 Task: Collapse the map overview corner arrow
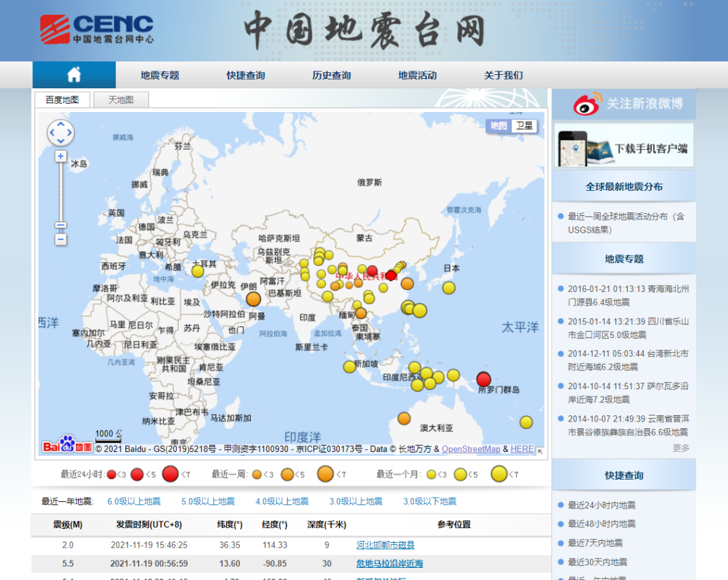(540, 451)
